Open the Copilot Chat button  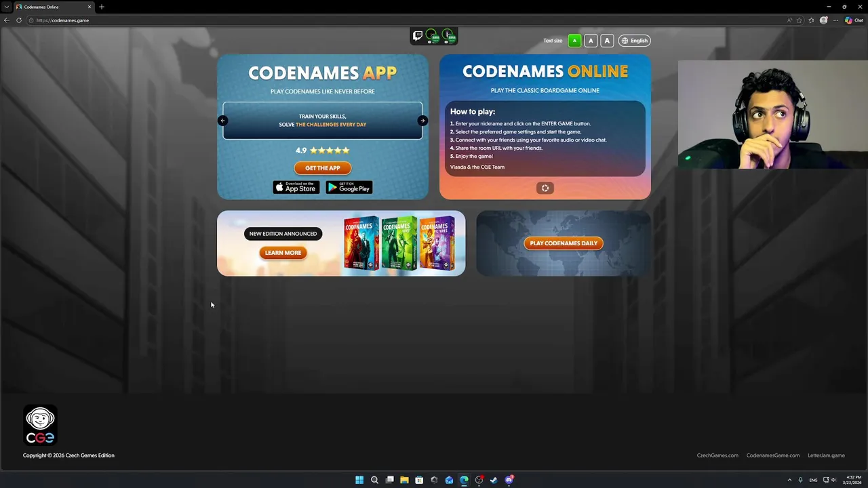click(854, 20)
